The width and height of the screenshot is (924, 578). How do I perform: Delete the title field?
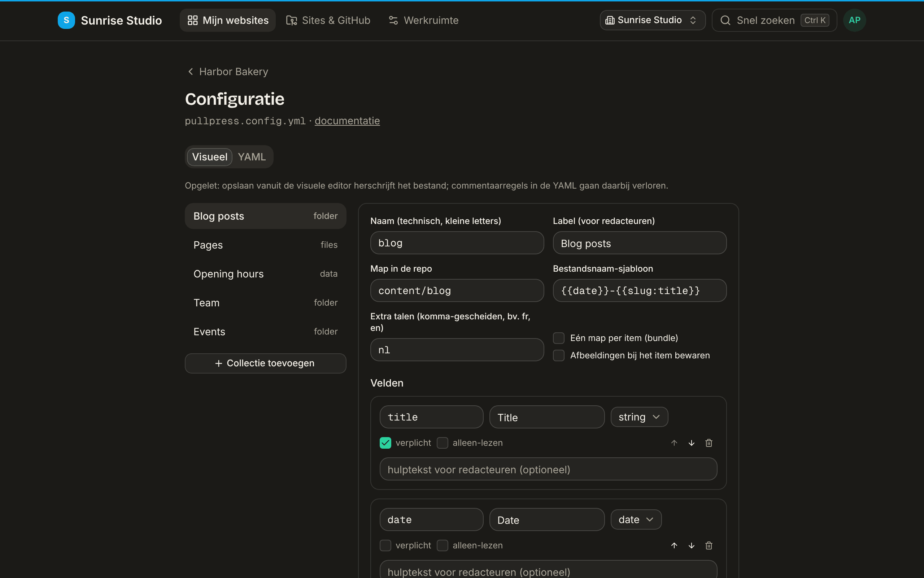click(x=709, y=443)
